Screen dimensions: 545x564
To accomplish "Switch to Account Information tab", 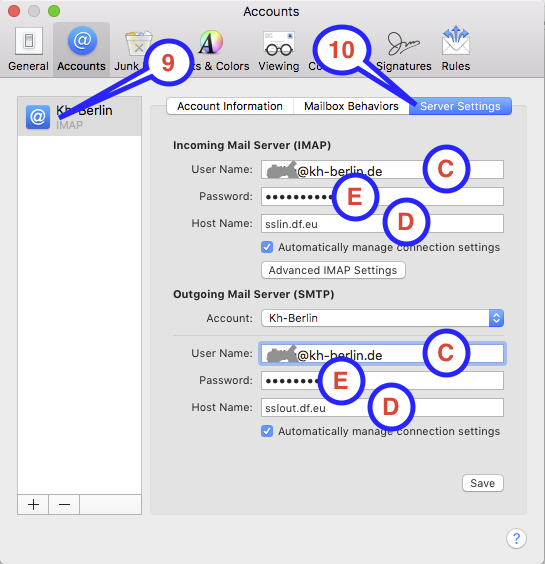I will pos(230,106).
